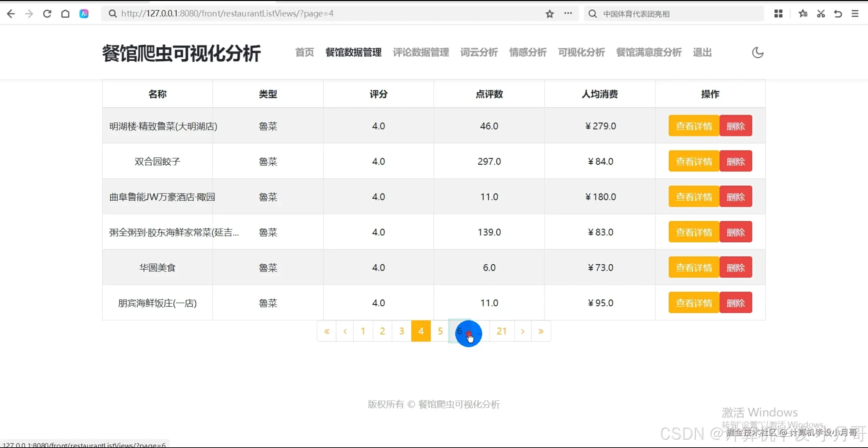Navigate back using the browser back arrow

[11, 14]
